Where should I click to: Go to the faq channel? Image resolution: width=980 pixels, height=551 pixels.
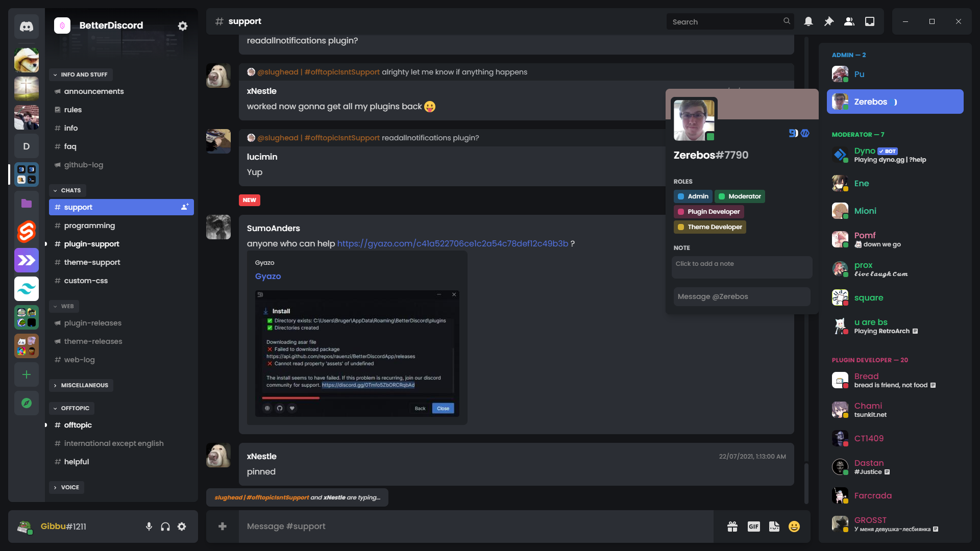pyautogui.click(x=121, y=146)
